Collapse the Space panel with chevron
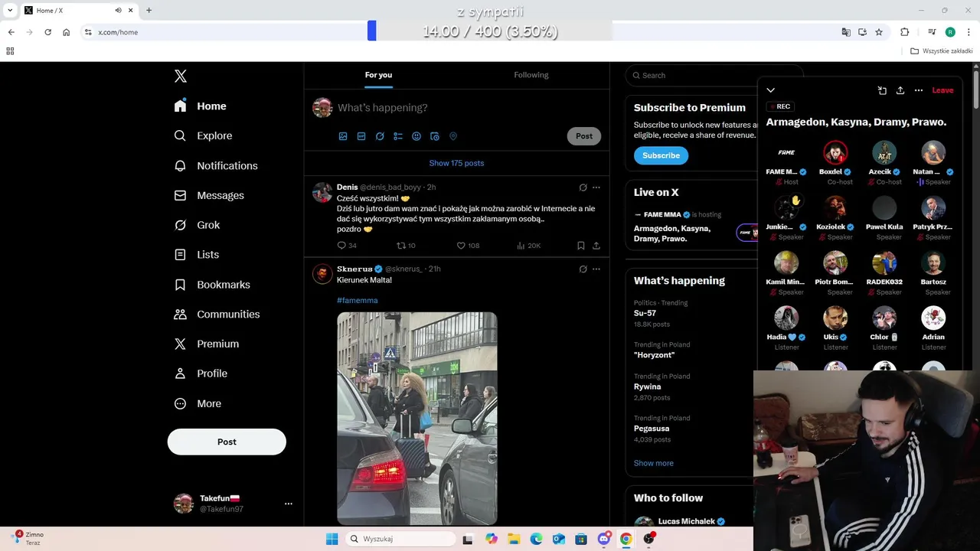This screenshot has height=551, width=980. click(771, 90)
